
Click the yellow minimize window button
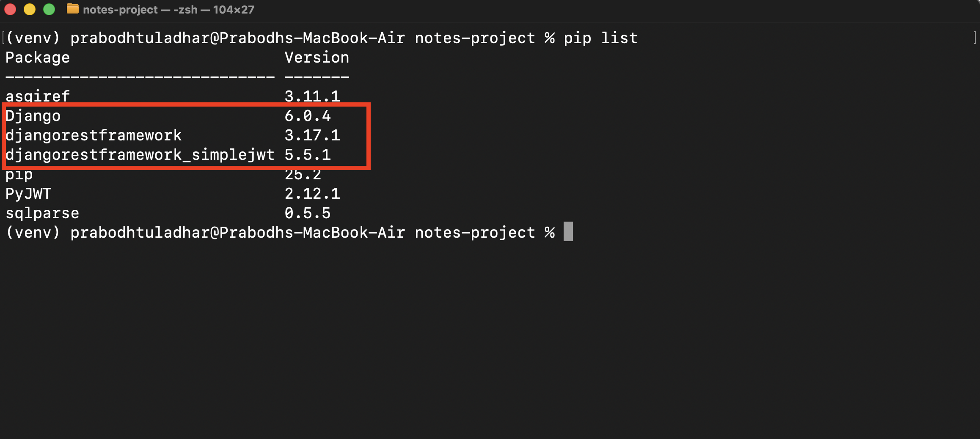pyautogui.click(x=30, y=9)
